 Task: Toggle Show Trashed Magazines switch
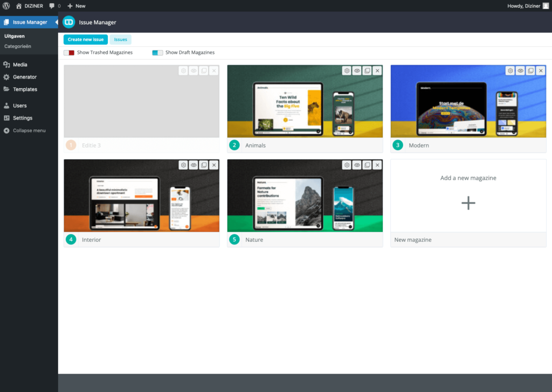69,53
